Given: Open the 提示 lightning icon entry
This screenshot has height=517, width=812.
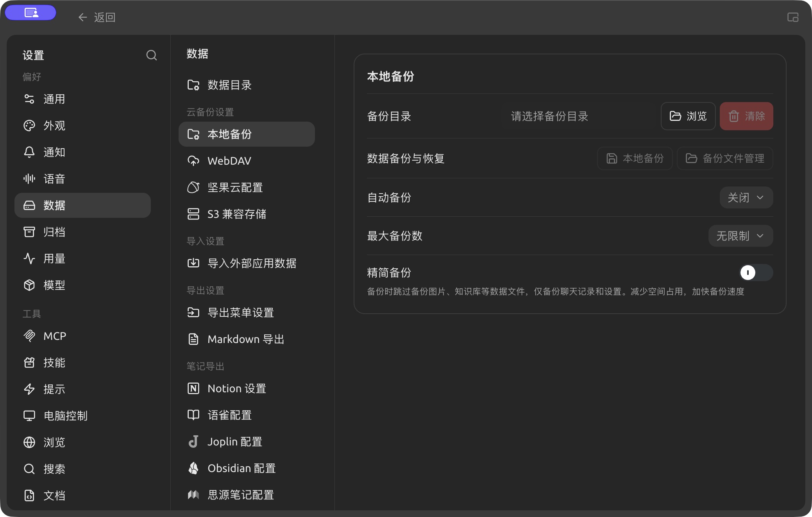Looking at the screenshot, I should coord(29,389).
